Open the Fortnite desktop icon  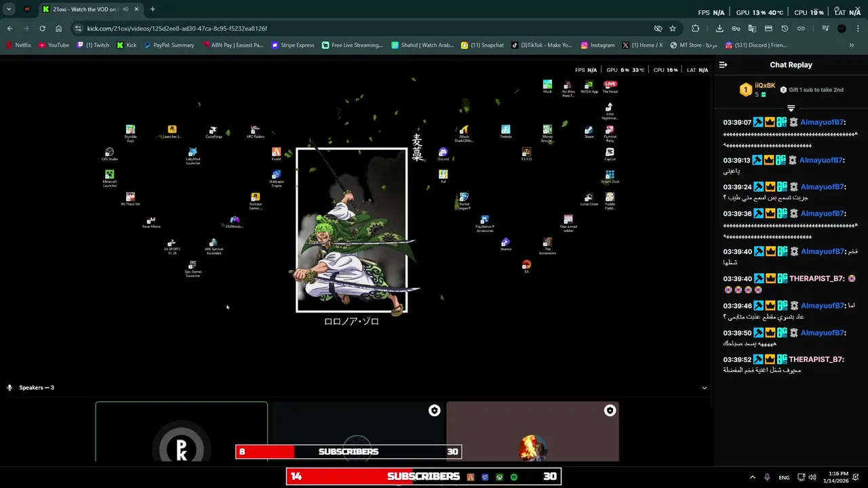coord(506,131)
